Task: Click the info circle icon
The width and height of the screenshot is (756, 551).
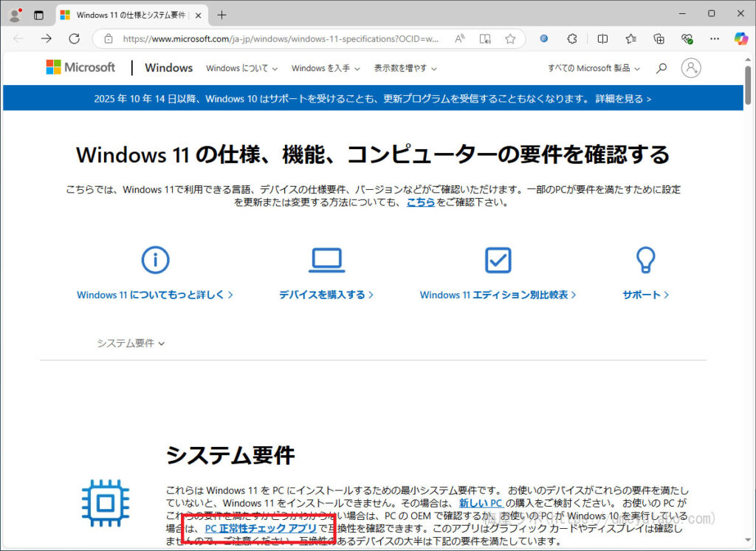Action: point(155,259)
